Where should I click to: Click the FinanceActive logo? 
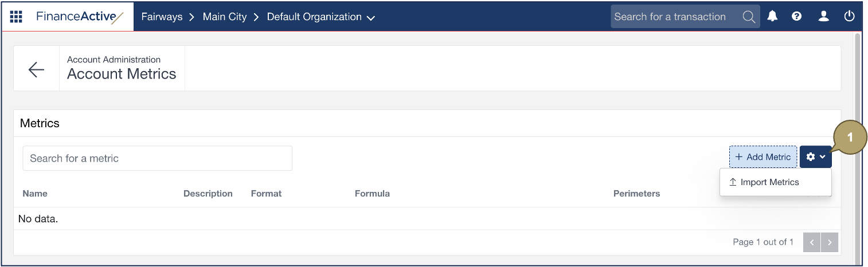click(x=80, y=17)
